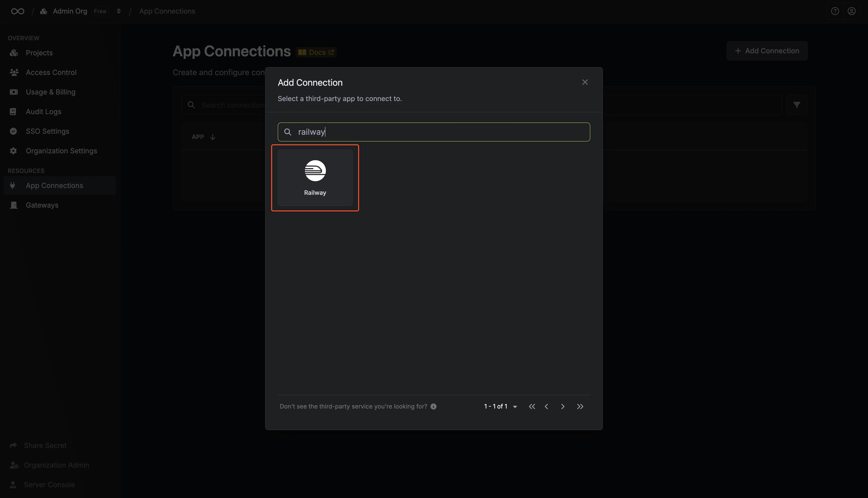Go to the next page of apps
This screenshot has width=868, height=498.
[562, 406]
